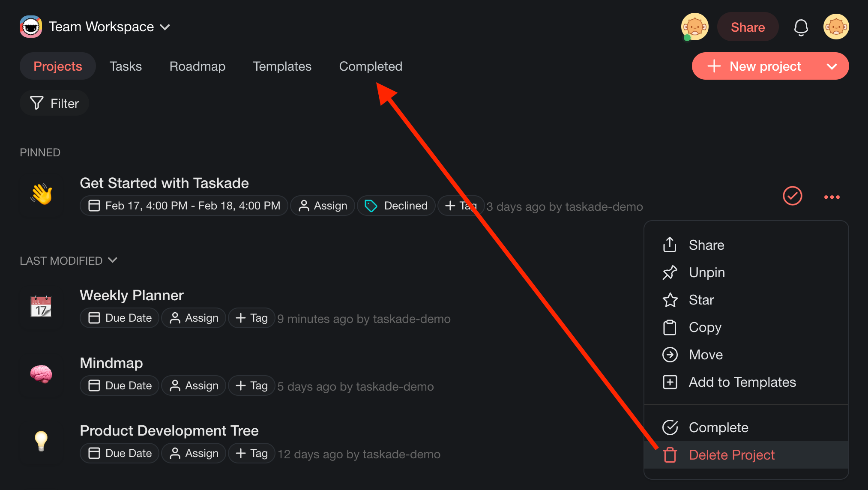Click the Share button in header
Image resolution: width=868 pixels, height=490 pixels.
[748, 27]
